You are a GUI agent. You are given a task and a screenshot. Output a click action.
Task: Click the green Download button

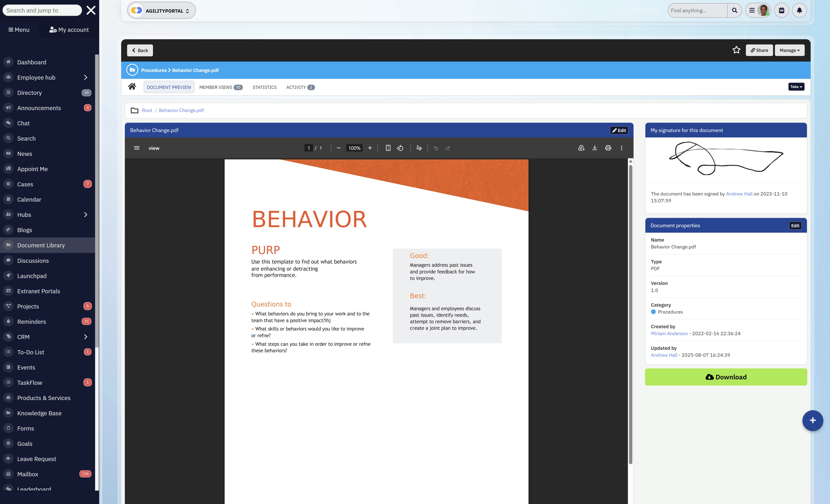[726, 377]
